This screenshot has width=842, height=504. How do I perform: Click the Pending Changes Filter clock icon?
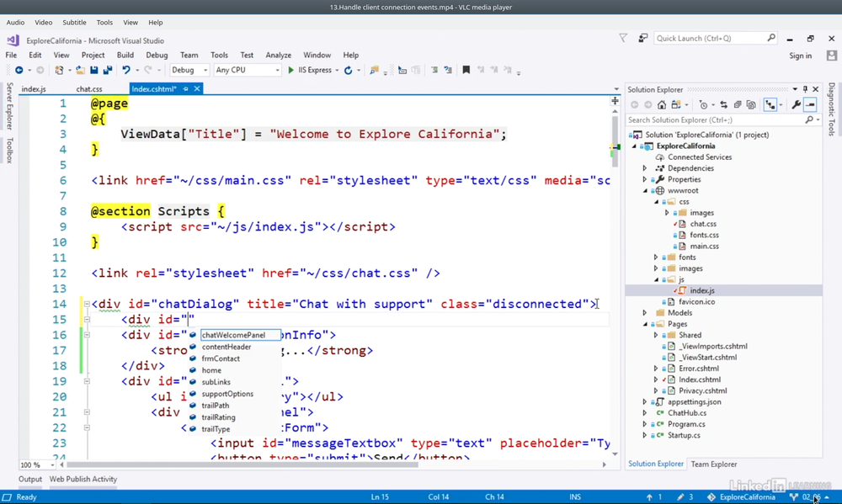click(703, 104)
